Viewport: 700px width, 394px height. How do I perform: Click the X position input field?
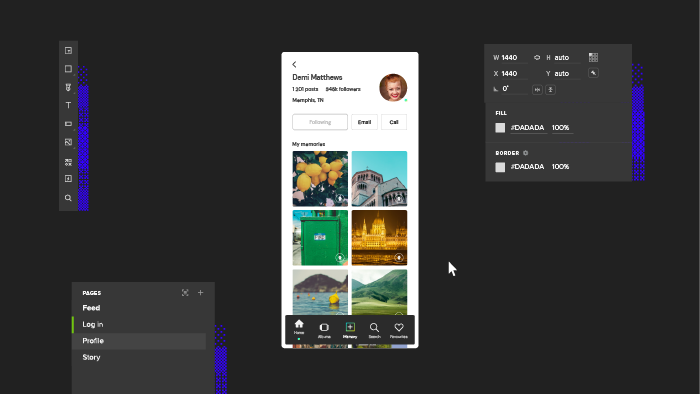point(513,74)
